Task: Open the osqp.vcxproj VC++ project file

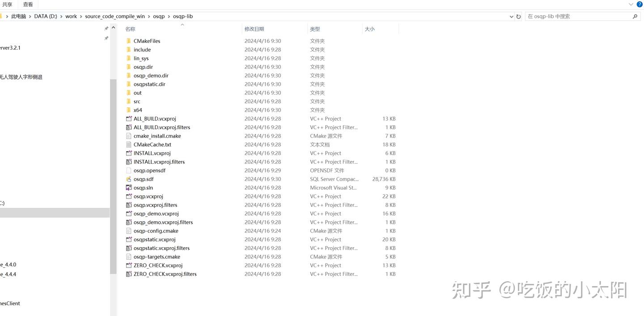Action: (x=148, y=196)
